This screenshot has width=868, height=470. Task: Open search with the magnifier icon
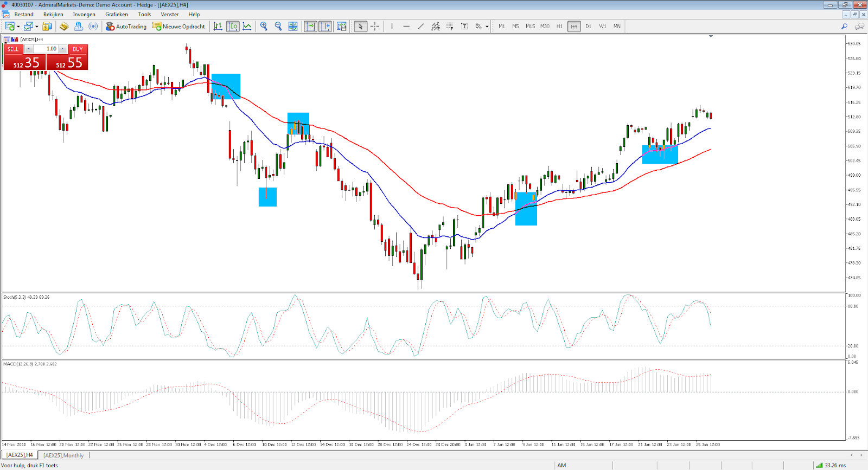(844, 26)
